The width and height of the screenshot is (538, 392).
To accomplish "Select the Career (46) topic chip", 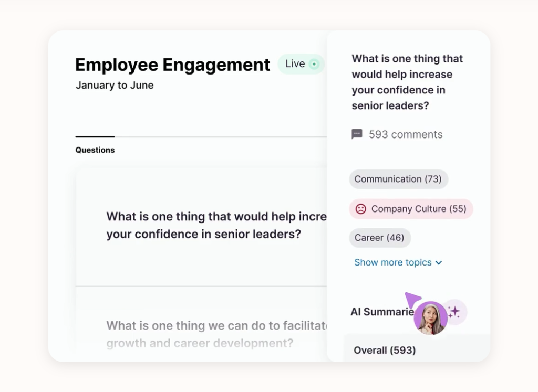I will pos(379,238).
